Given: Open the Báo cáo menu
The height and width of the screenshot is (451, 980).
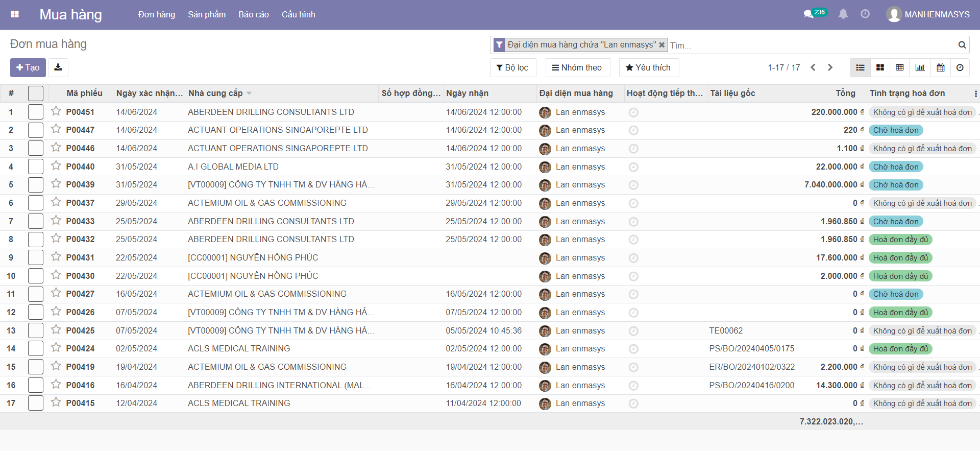Looking at the screenshot, I should point(254,14).
